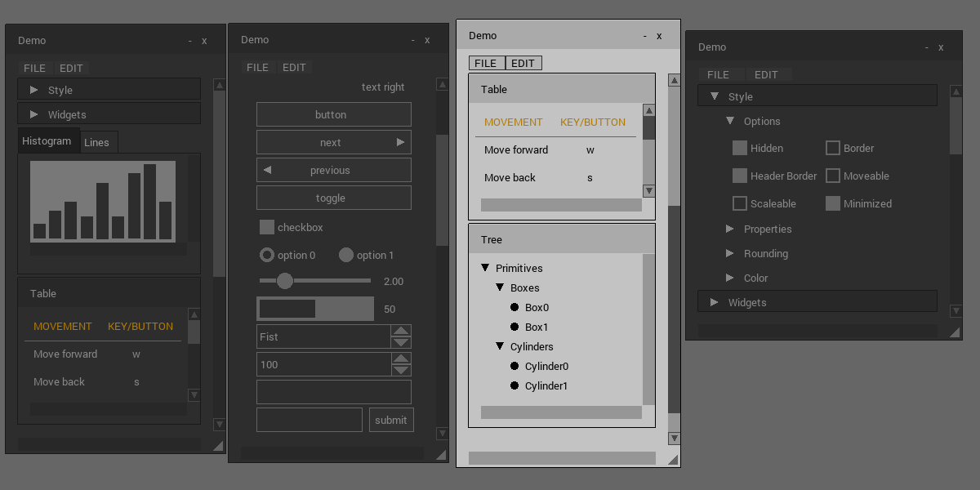Screen dimensions: 980x490
Task: Click resize grip of second Demo window
Action: tap(441, 455)
